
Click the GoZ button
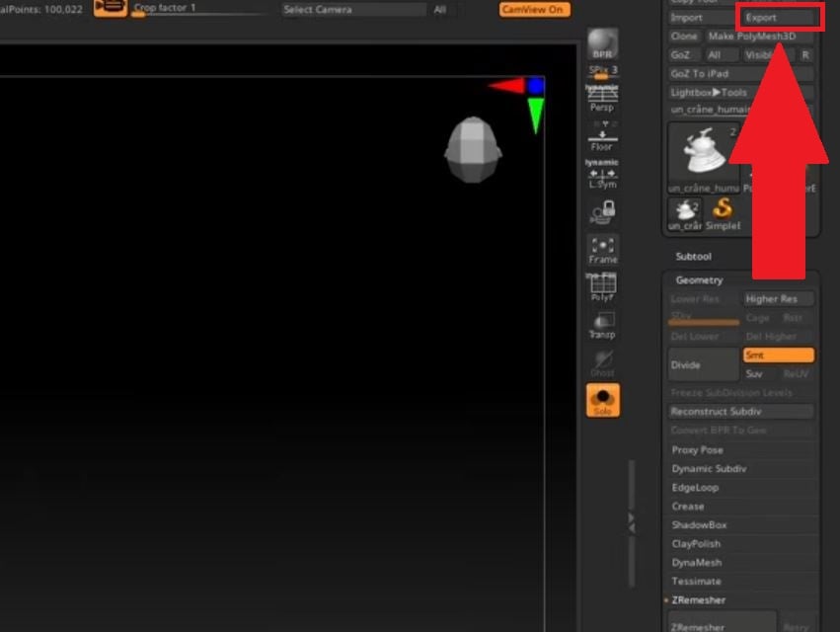click(x=684, y=55)
